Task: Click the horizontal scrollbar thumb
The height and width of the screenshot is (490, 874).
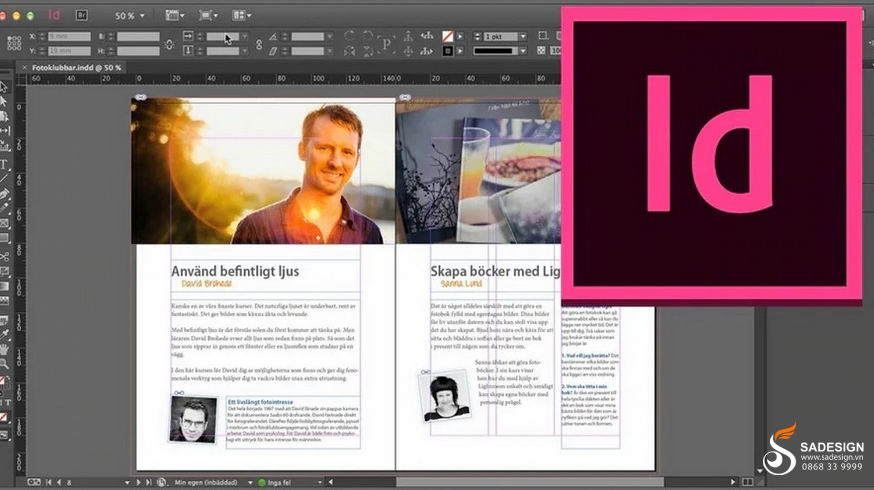Action: tap(530, 482)
